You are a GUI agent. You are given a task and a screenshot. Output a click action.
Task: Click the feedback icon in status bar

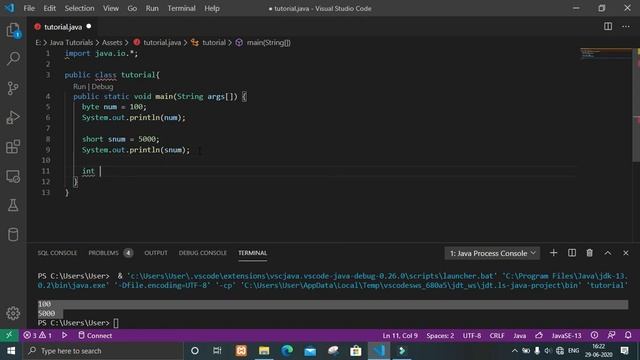coord(611,335)
